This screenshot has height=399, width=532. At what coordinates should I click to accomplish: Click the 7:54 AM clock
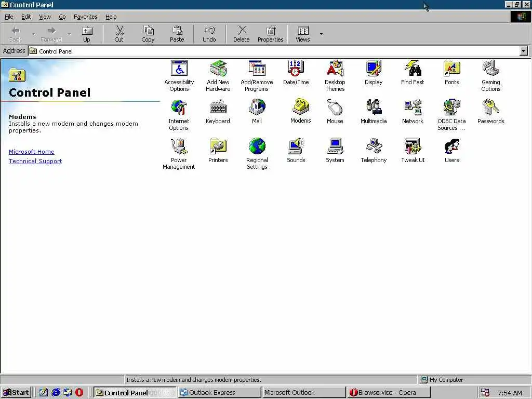[x=510, y=393]
